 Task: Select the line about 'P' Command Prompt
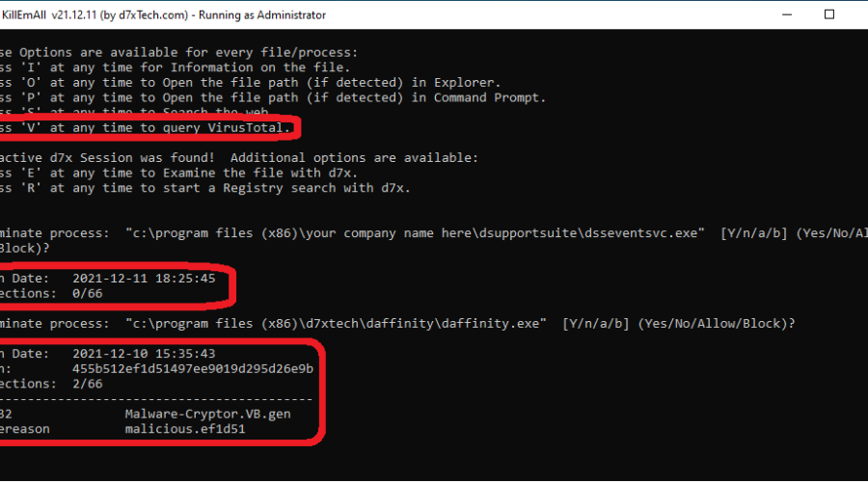tap(273, 97)
